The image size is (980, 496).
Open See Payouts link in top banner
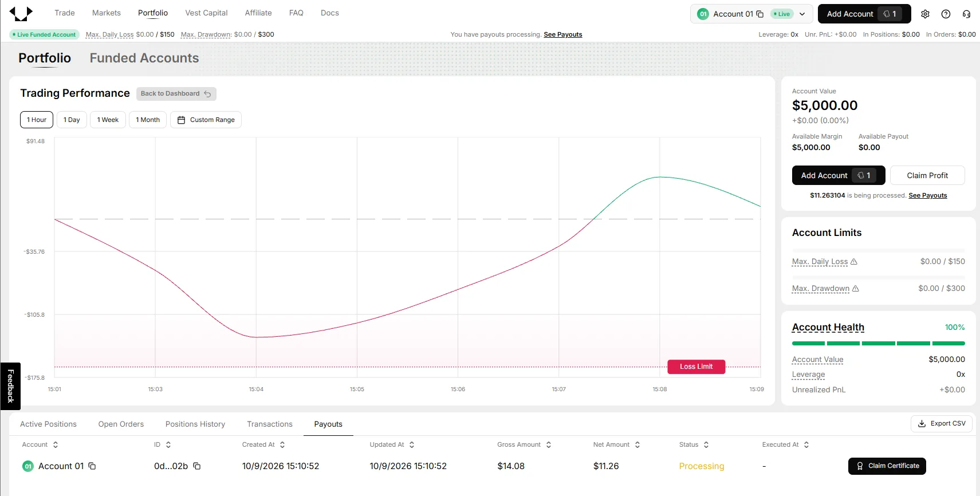coord(563,34)
